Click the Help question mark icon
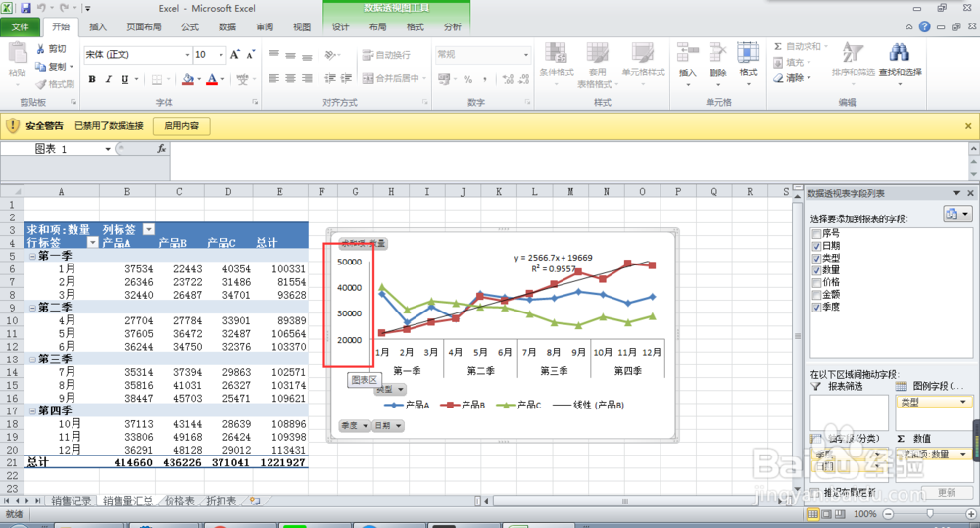Image resolution: width=980 pixels, height=528 pixels. tap(924, 26)
